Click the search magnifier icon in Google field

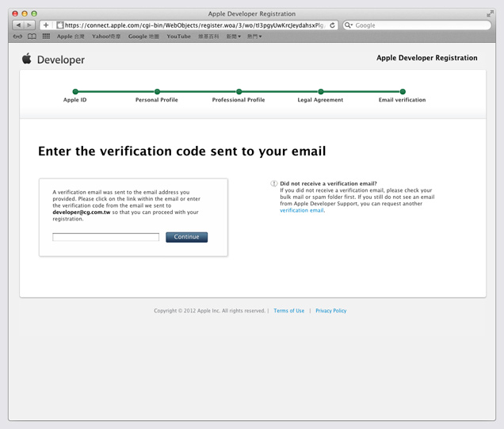click(348, 25)
